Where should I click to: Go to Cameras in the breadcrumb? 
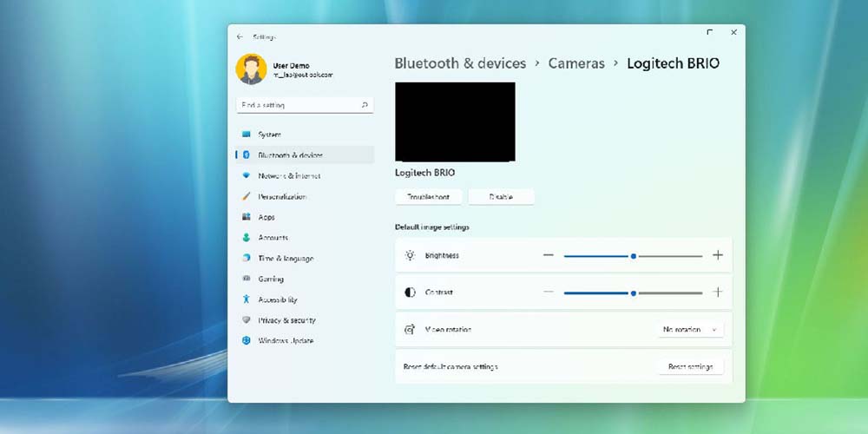pos(576,63)
